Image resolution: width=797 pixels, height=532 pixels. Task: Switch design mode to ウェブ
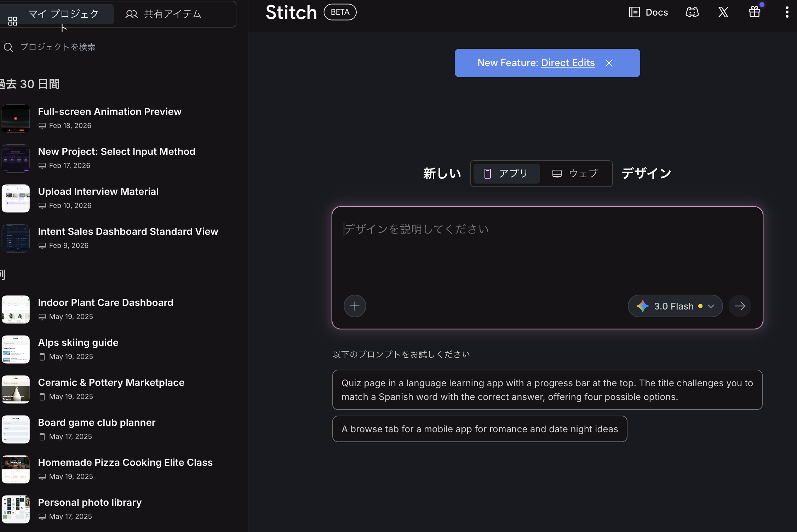click(x=575, y=174)
